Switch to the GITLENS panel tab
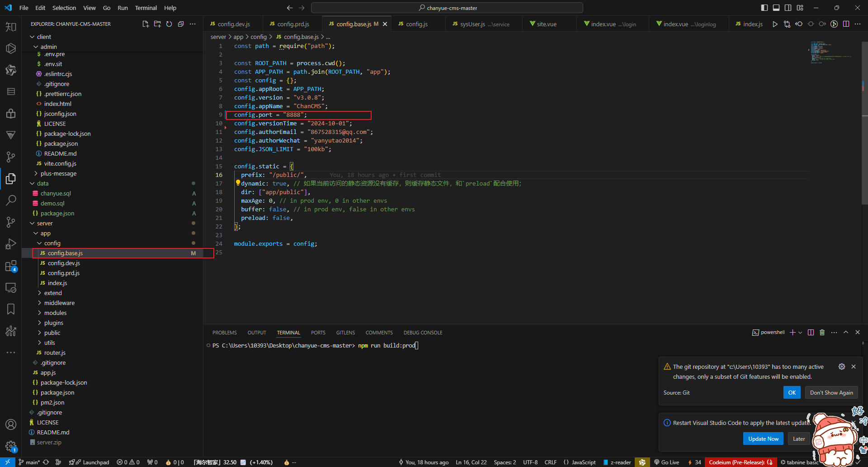Screen dimensions: 868x467 tap(345, 333)
